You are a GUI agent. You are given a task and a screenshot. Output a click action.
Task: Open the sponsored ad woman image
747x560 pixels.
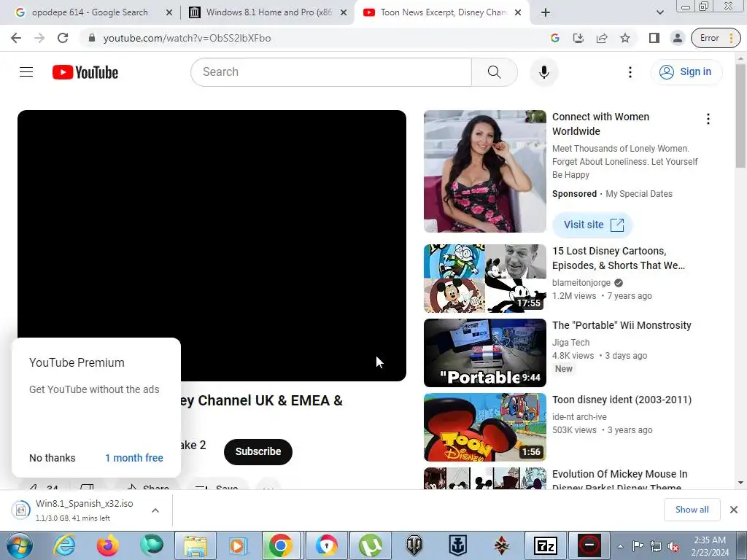(x=484, y=171)
